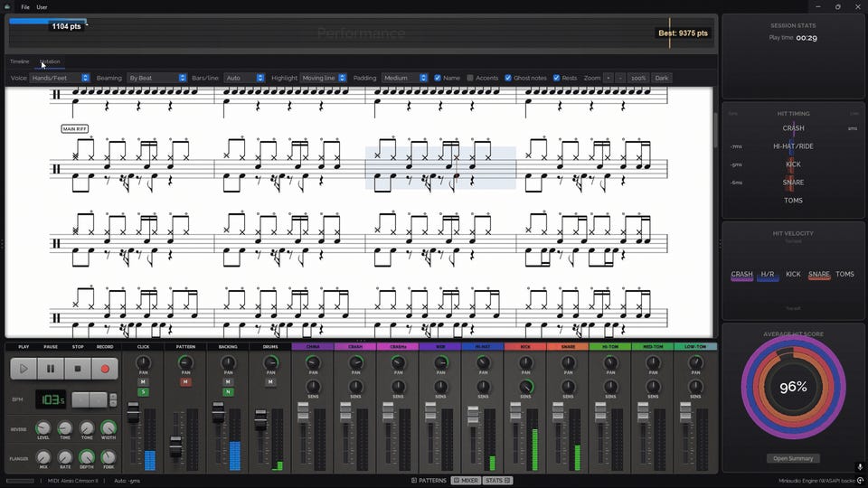
Task: Toggle the green N button on Backing channel
Action: click(x=228, y=391)
